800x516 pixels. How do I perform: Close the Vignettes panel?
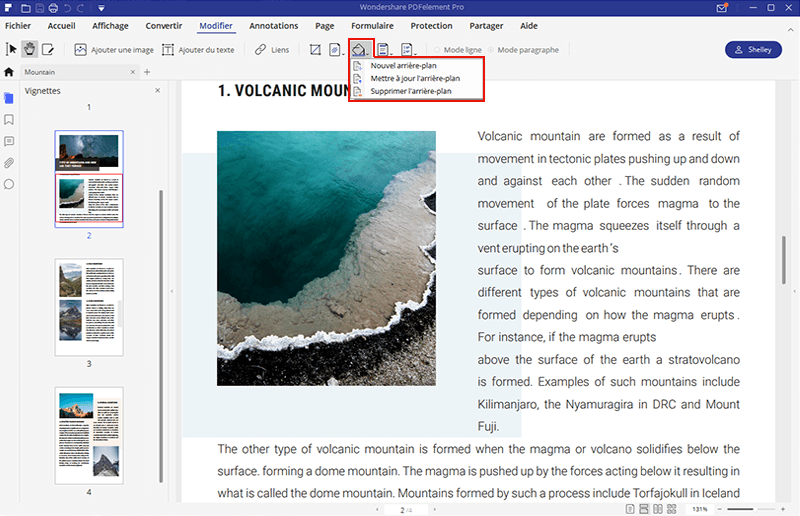[158, 90]
